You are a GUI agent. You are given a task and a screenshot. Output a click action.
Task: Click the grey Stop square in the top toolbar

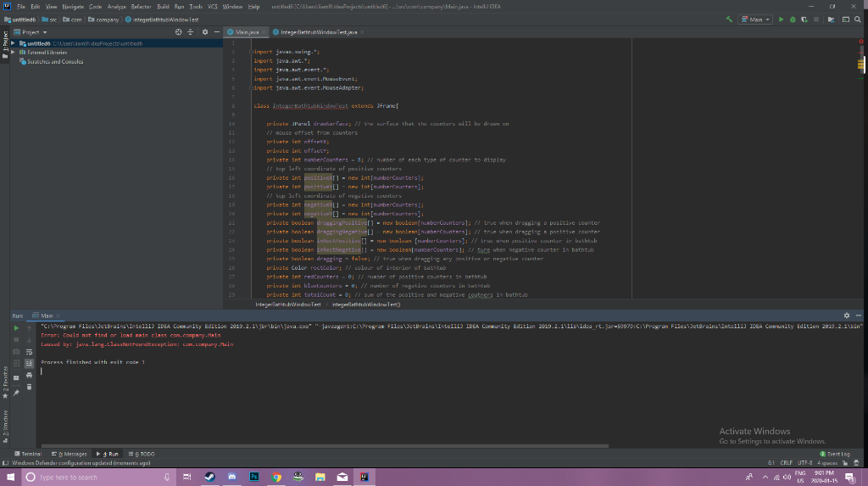[x=816, y=20]
